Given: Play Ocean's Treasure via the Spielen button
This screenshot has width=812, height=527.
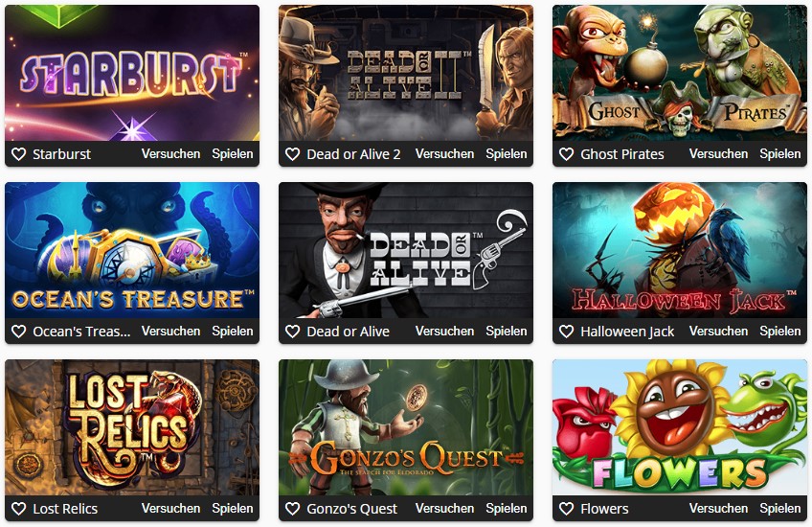Looking at the screenshot, I should coord(233,332).
